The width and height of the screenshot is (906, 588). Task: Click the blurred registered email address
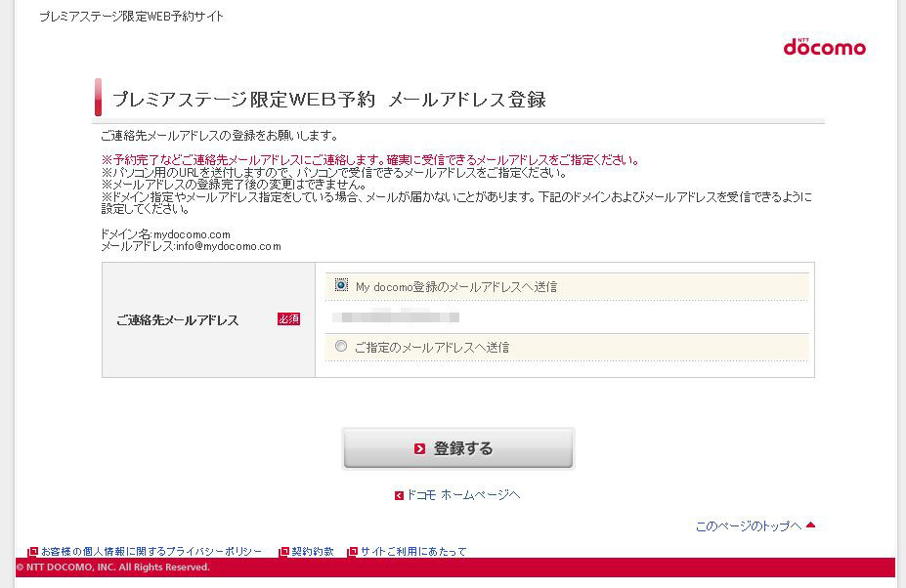(396, 317)
